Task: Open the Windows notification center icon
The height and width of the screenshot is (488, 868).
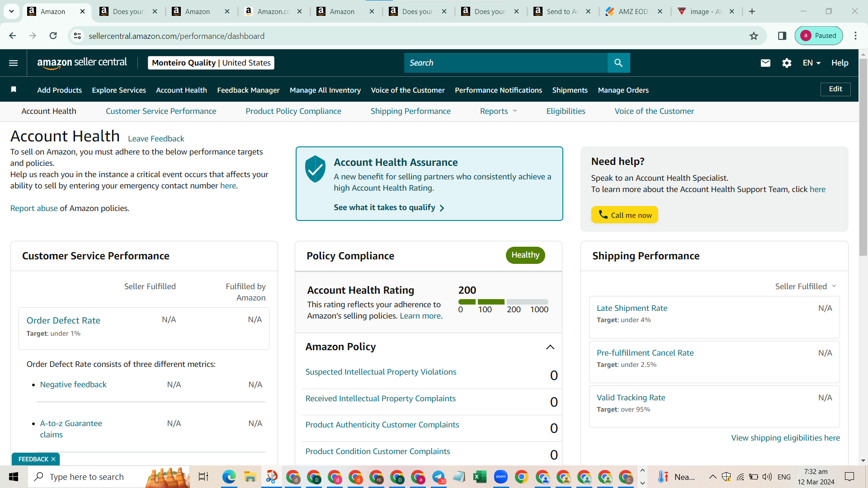Action: pyautogui.click(x=849, y=477)
